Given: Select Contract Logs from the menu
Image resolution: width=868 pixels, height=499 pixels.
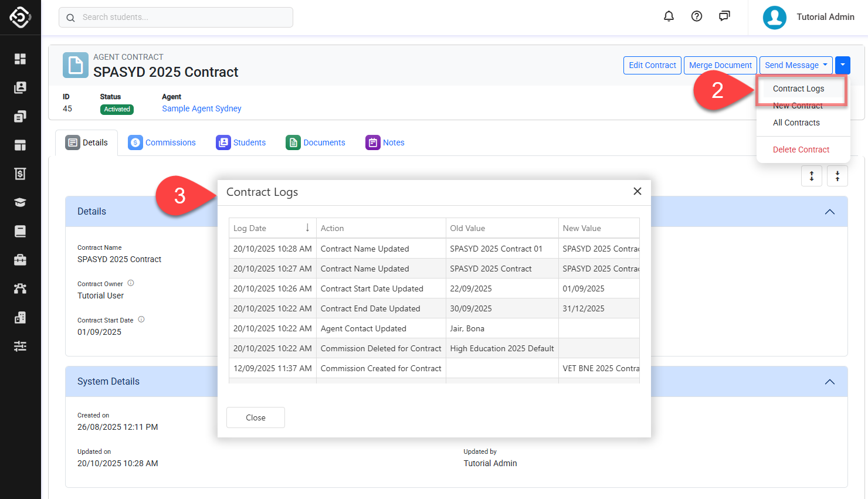Looking at the screenshot, I should (x=798, y=89).
